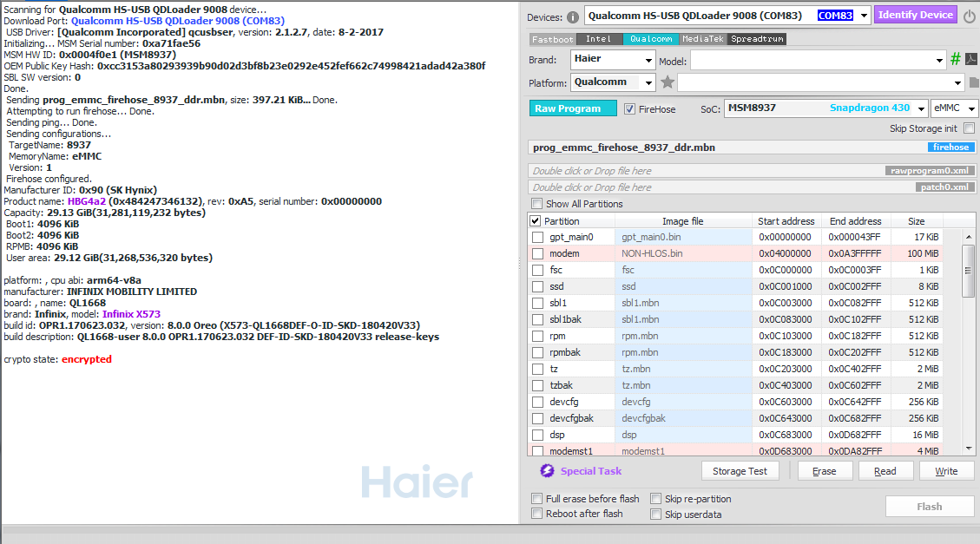
Task: Open the SoC dropdown showing MSM8937
Action: 921,108
